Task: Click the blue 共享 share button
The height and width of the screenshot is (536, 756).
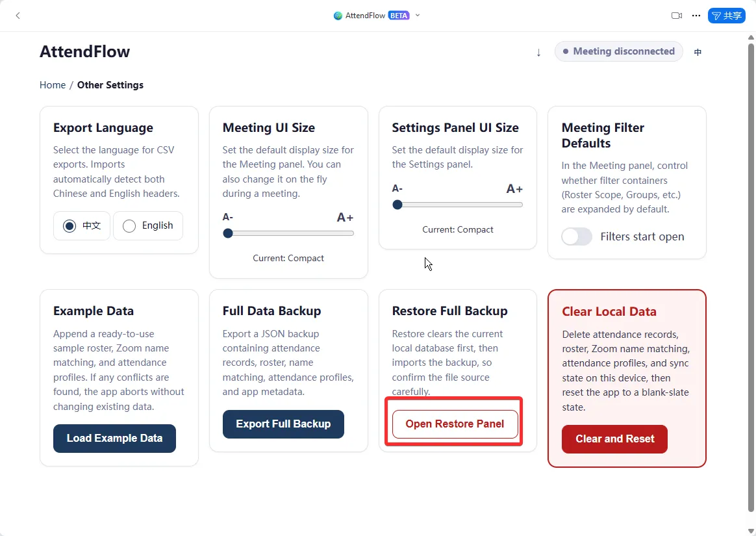Action: (726, 16)
